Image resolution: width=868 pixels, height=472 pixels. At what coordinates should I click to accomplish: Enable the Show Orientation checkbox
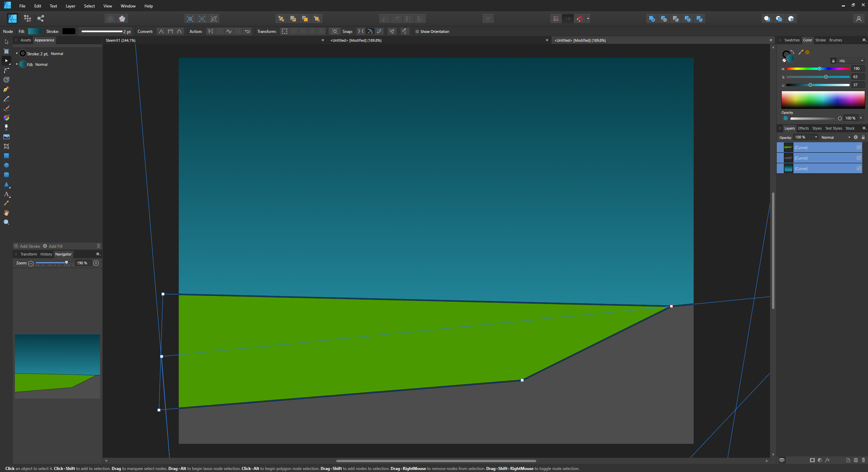417,32
